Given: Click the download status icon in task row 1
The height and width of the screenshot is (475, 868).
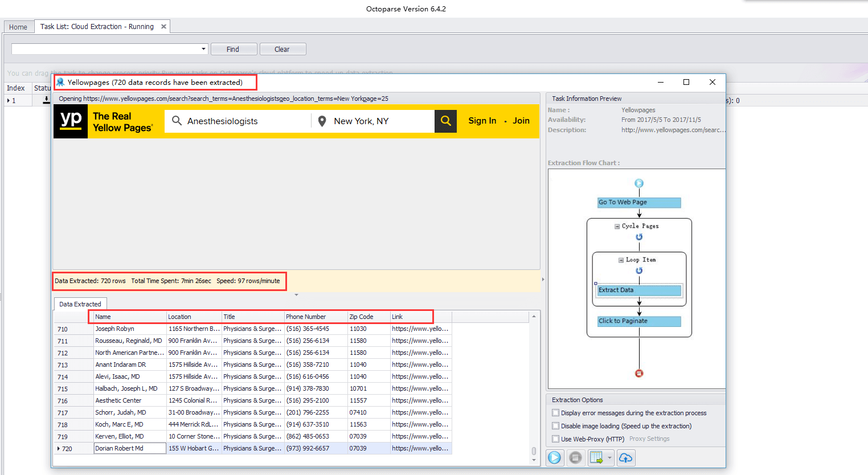Looking at the screenshot, I should (x=47, y=100).
